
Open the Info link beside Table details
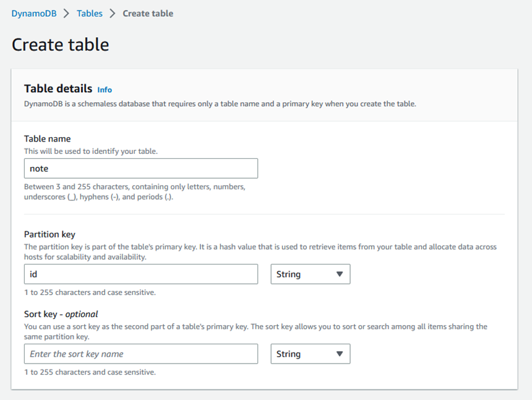pyautogui.click(x=105, y=90)
